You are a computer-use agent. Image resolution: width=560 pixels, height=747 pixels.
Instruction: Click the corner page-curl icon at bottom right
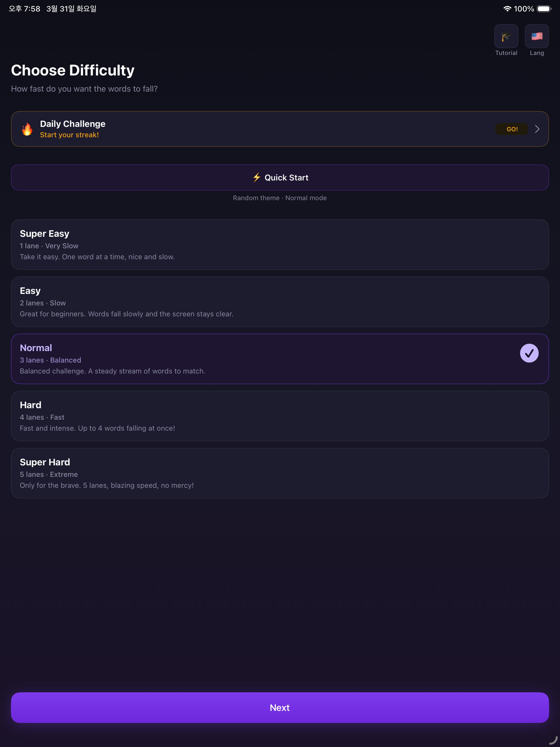553,740
